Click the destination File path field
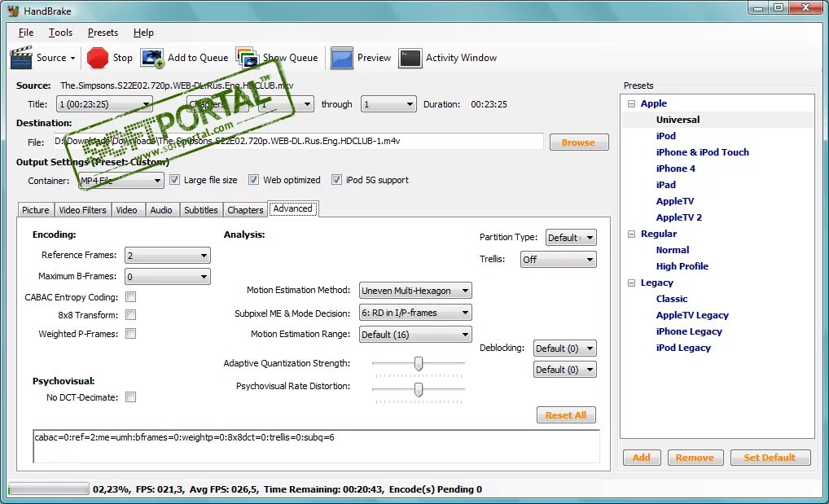829x504 pixels. (298, 142)
